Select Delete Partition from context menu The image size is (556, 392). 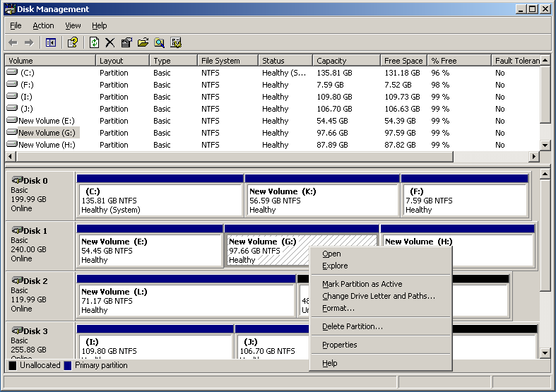click(353, 326)
